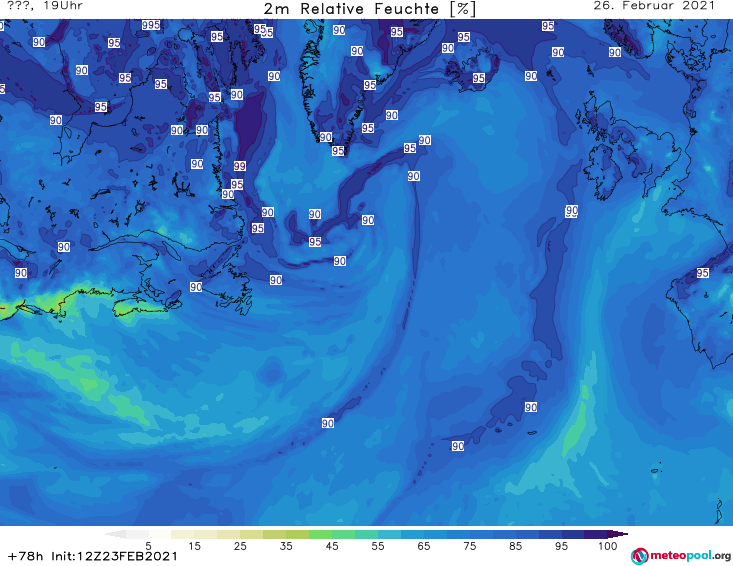The image size is (733, 566).
Task: Select the title '2m Relative Feuchte [%]'
Action: (369, 9)
